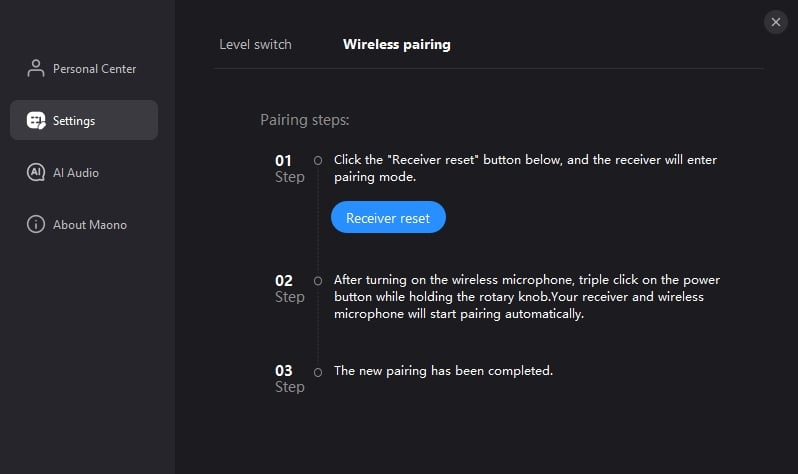Click the Step 01 circle marker
Screen dimensions: 798x474
point(318,160)
